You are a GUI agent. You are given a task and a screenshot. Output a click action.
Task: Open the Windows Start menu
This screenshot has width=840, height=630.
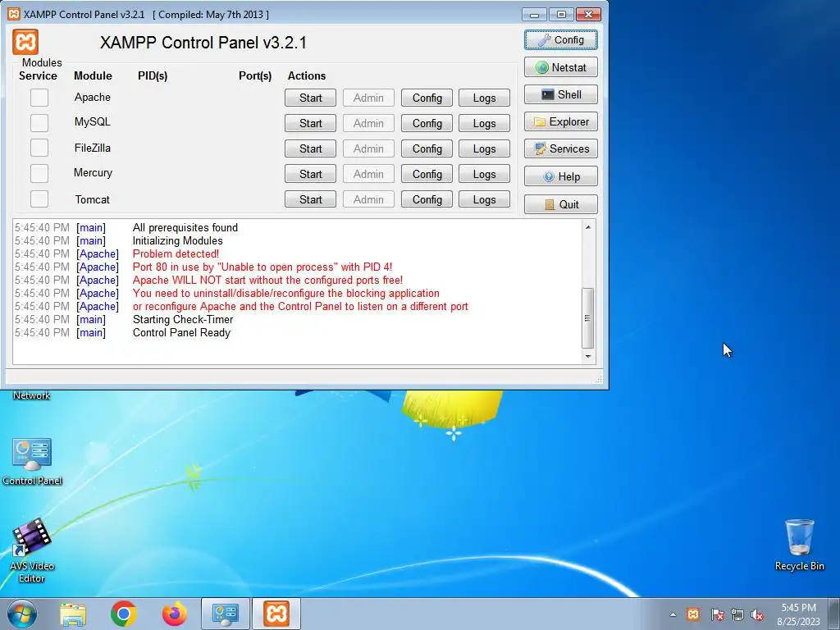[21, 614]
